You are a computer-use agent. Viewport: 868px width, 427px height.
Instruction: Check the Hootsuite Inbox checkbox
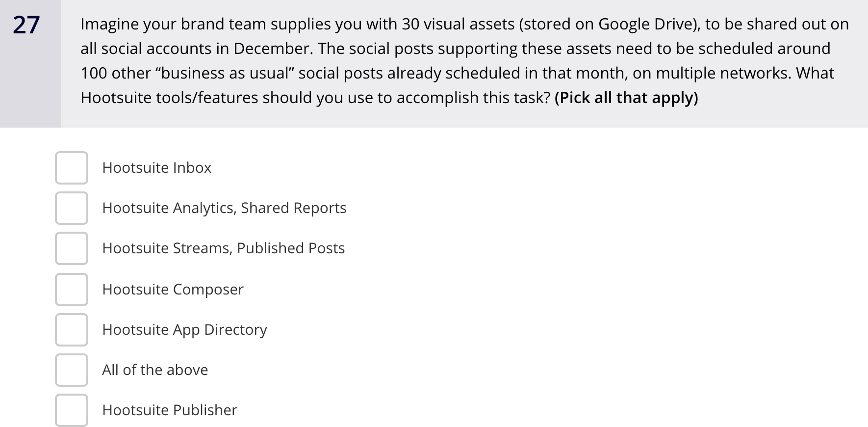[72, 168]
